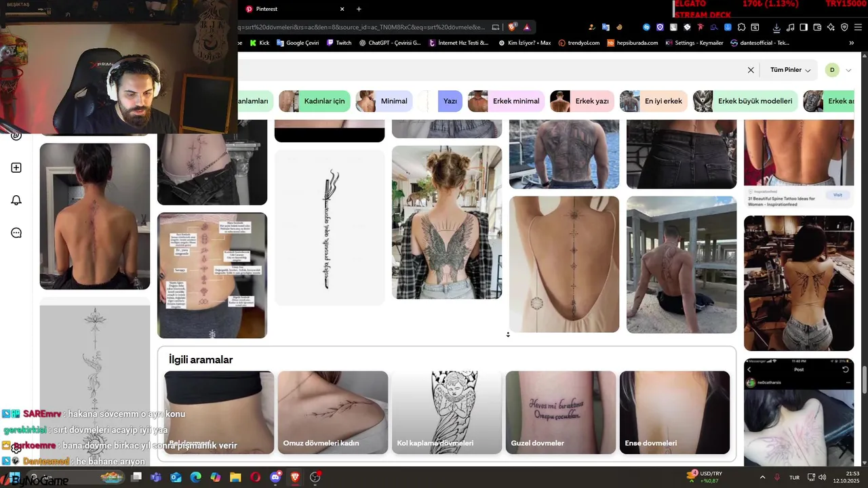The height and width of the screenshot is (488, 868).
Task: Open Microsoft 365 Copilot taskbar icon
Action: (216, 477)
